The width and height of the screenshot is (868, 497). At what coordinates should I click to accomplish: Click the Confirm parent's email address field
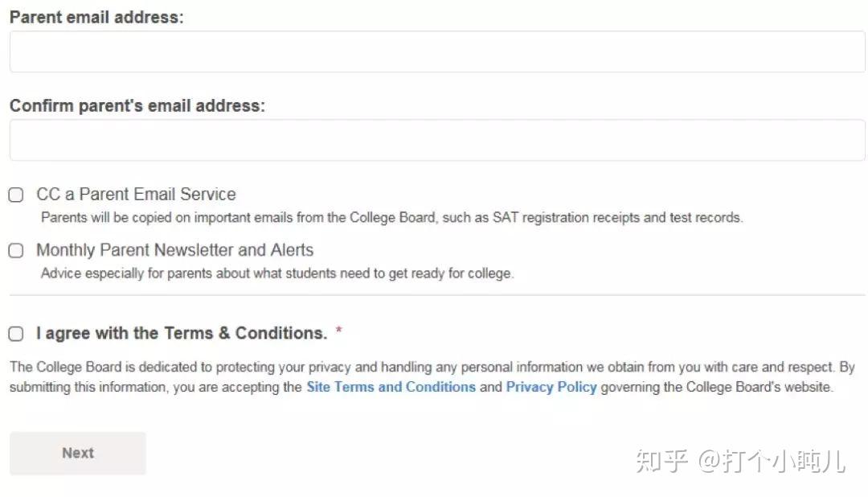(x=434, y=139)
